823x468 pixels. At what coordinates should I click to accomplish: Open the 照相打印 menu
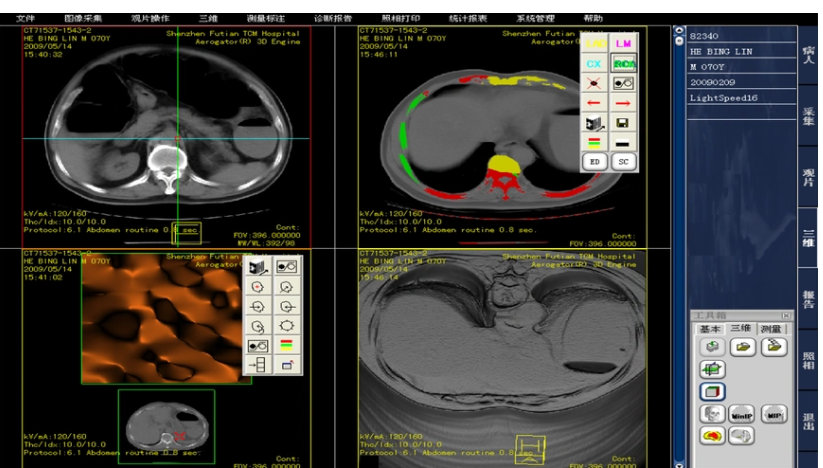point(400,18)
